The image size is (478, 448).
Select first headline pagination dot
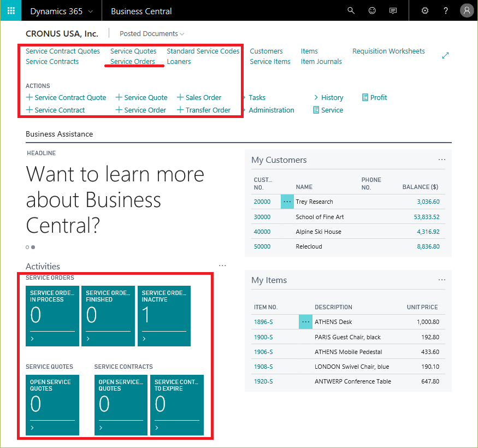click(27, 247)
